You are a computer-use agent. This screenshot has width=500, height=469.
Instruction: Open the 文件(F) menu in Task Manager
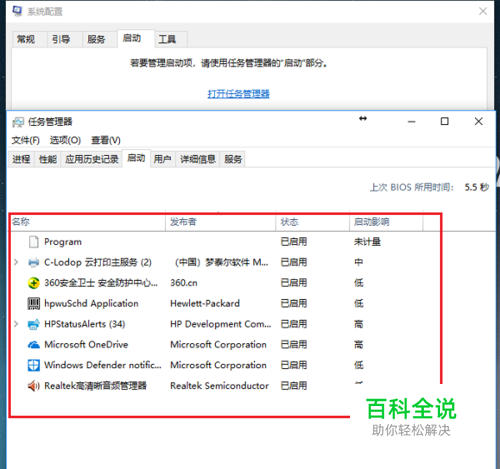coord(25,140)
